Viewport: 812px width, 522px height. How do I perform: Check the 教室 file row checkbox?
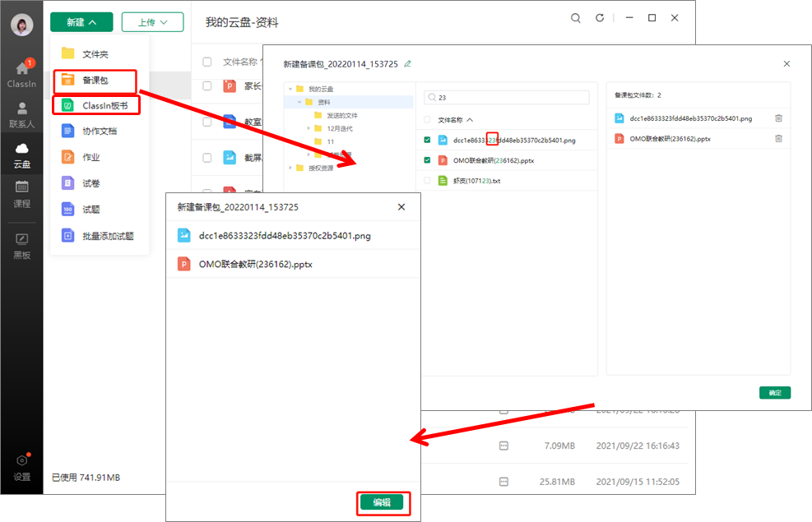click(x=207, y=122)
